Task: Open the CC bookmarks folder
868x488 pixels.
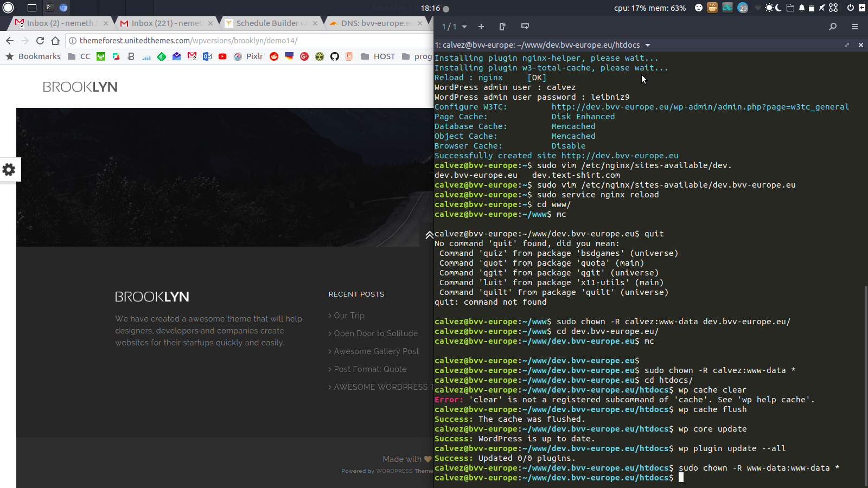Action: [79, 56]
